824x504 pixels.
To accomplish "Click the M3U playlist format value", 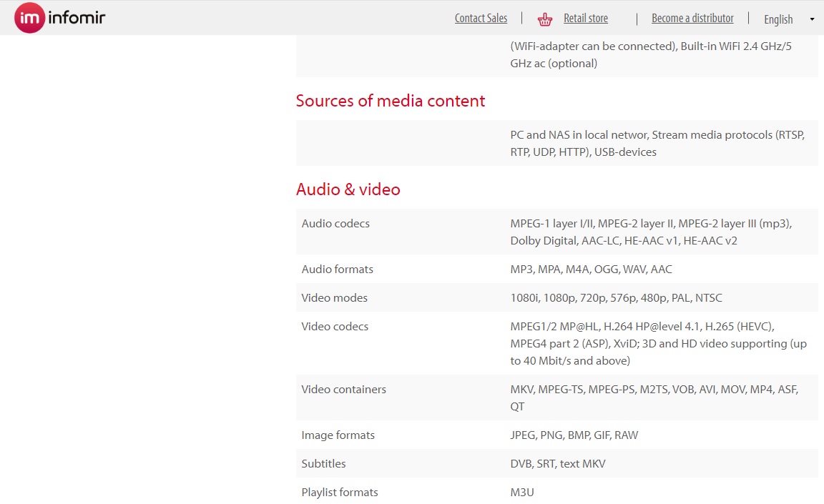I will [x=522, y=493].
